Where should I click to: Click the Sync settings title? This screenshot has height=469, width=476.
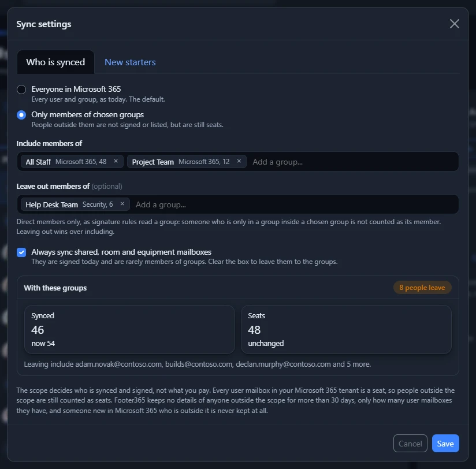coord(44,24)
